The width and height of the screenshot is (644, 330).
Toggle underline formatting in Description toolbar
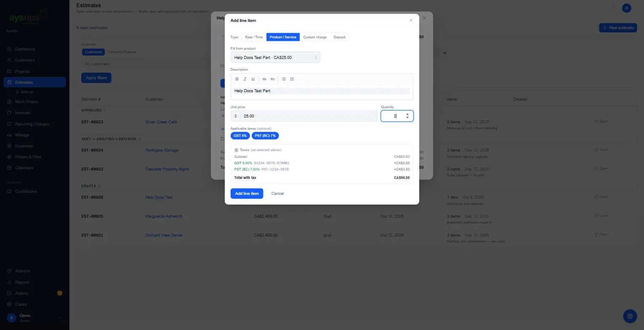[x=253, y=79]
